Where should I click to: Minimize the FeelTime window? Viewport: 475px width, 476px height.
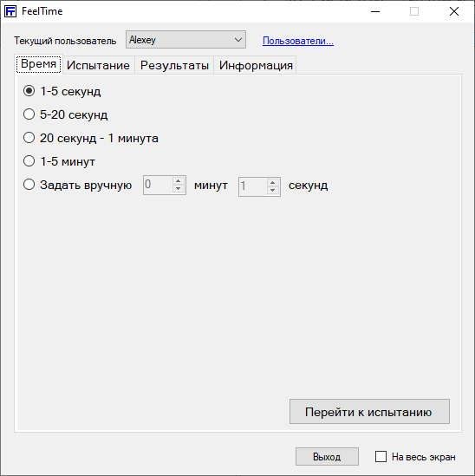(375, 11)
